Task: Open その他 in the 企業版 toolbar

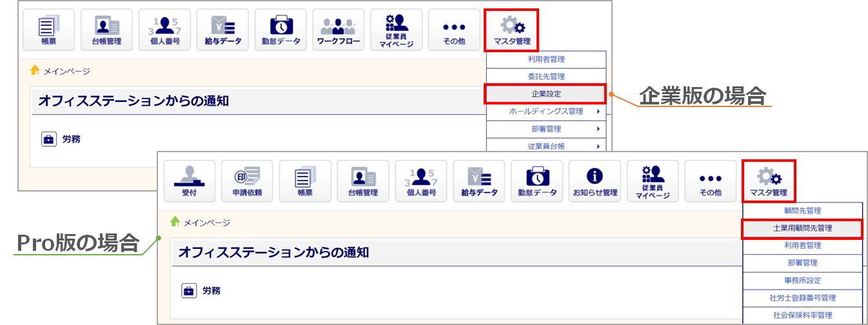Action: 454,30
